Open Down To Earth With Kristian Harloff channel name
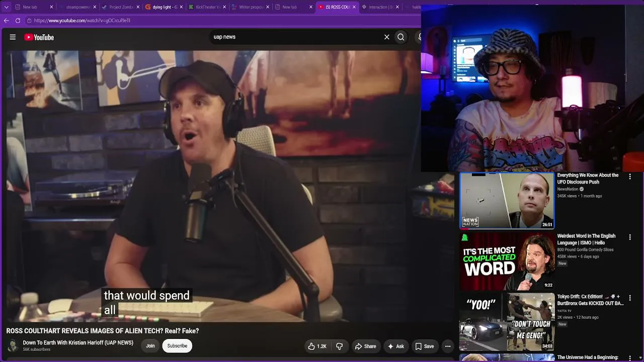 pos(78,343)
